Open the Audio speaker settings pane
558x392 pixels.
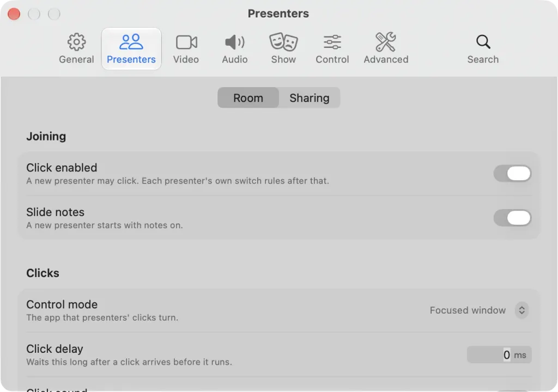click(235, 49)
